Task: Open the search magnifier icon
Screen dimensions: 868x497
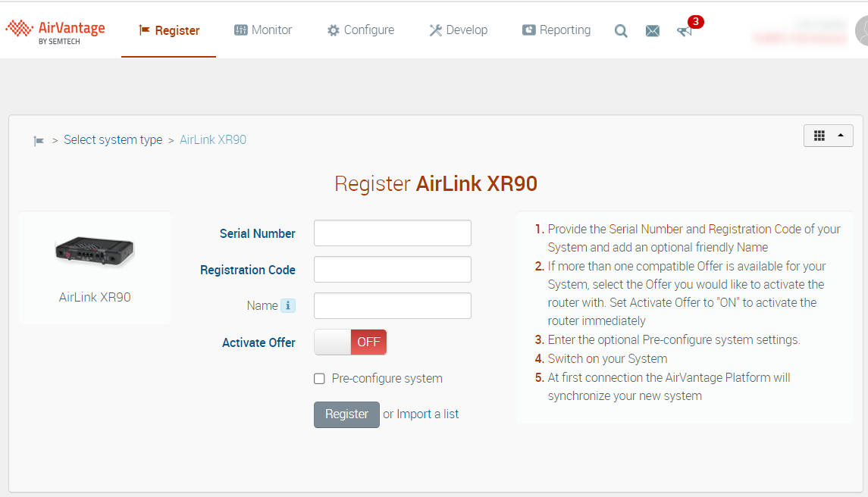Action: pos(621,31)
